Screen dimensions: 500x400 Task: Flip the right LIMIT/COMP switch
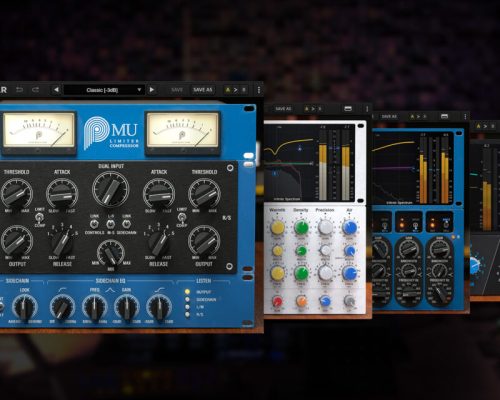(182, 218)
